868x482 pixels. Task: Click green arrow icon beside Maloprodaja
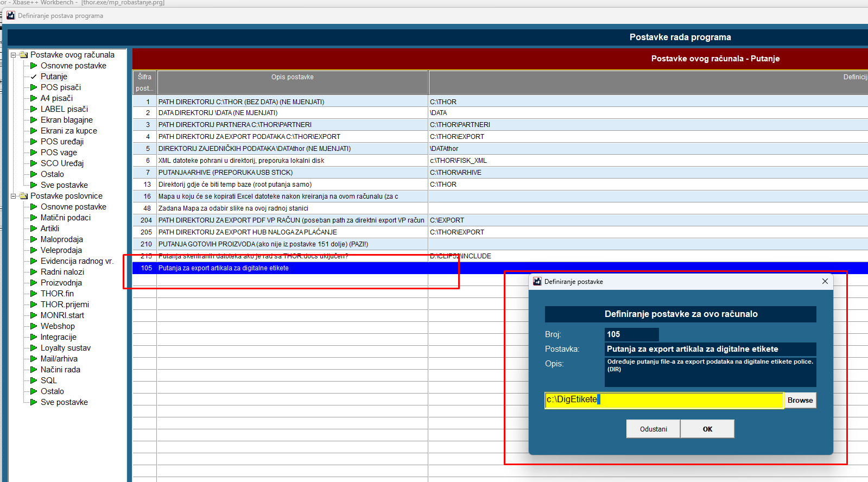point(34,239)
